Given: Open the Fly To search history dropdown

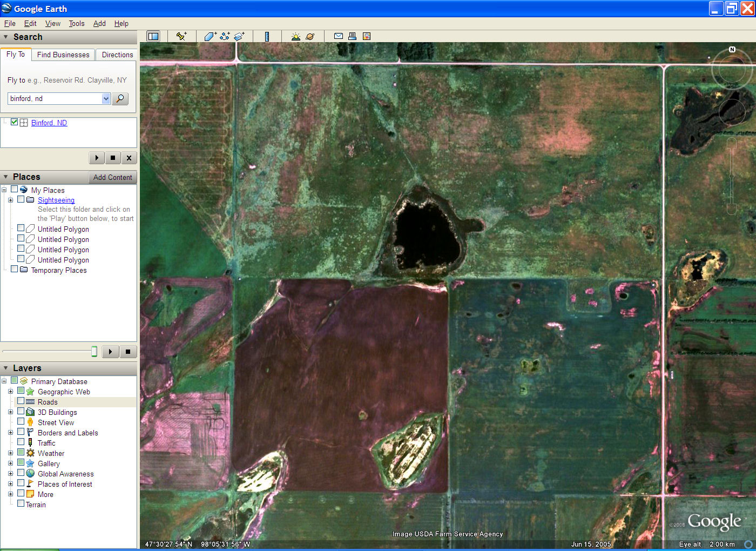Looking at the screenshot, I should 106,98.
